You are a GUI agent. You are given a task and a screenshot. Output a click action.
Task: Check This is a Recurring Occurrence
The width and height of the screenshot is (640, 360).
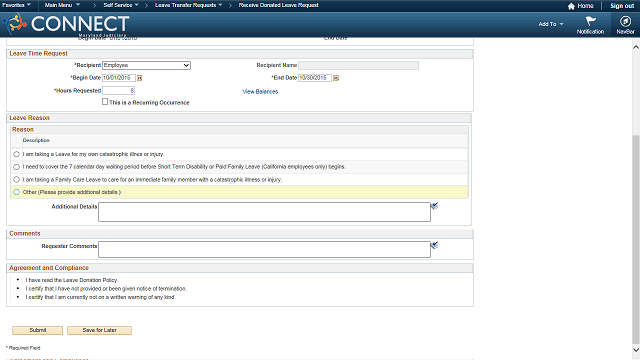105,102
